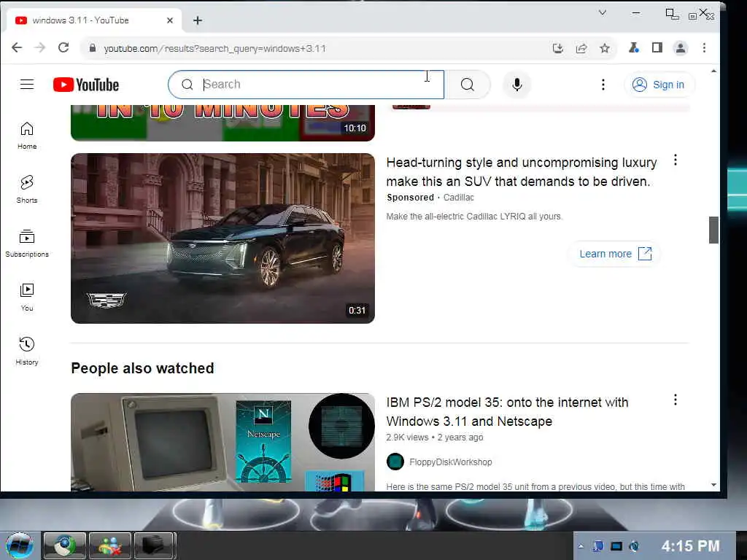Open FloppyDiskWorkshop channel avatar

coord(395,462)
